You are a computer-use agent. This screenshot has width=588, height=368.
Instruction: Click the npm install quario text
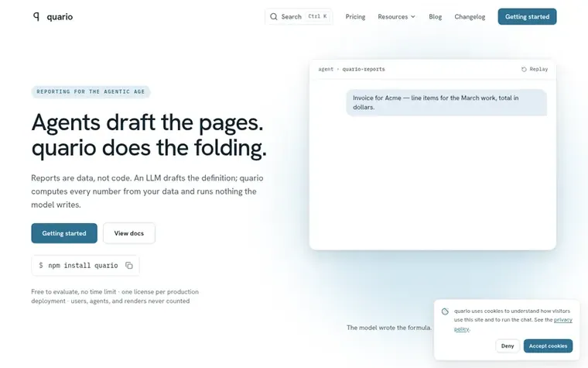click(83, 266)
